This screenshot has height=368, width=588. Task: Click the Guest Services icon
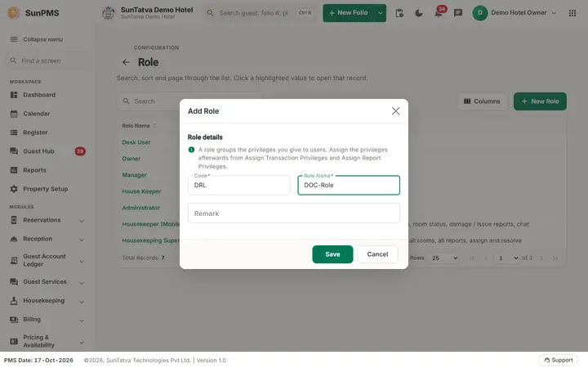14,281
